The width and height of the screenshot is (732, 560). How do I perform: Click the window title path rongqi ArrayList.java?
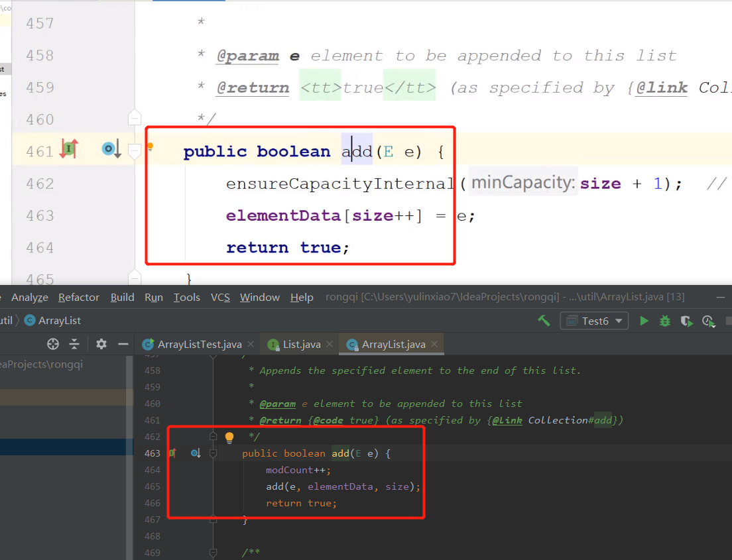[505, 297]
